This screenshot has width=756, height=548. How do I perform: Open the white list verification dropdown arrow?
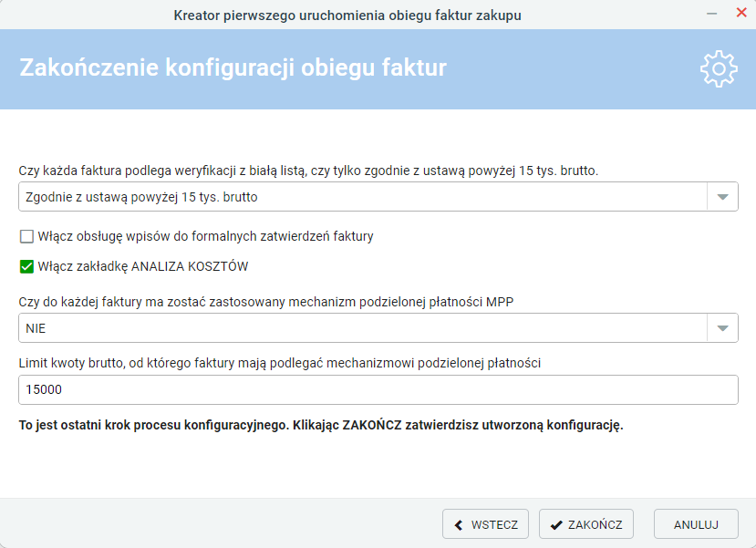(x=722, y=197)
